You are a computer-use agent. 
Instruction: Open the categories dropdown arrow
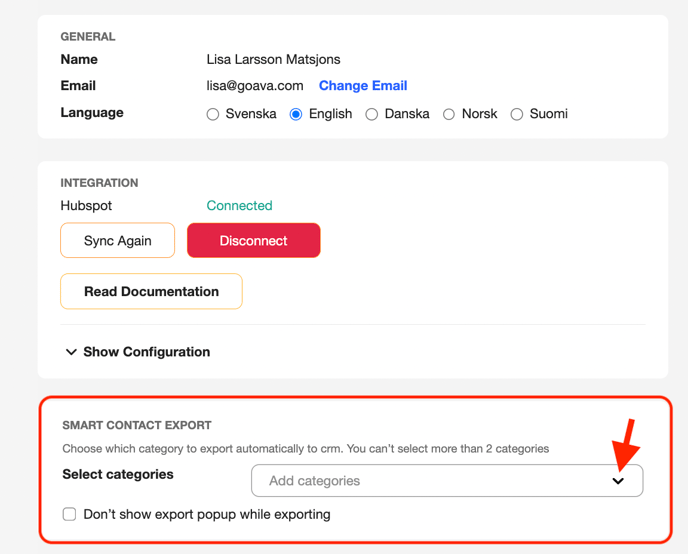click(x=618, y=481)
